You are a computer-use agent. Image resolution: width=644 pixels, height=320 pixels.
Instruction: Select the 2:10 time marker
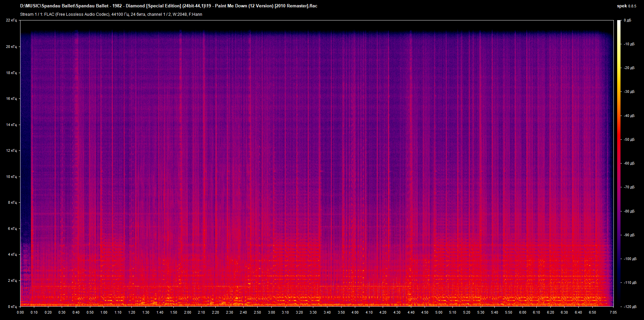201,312
